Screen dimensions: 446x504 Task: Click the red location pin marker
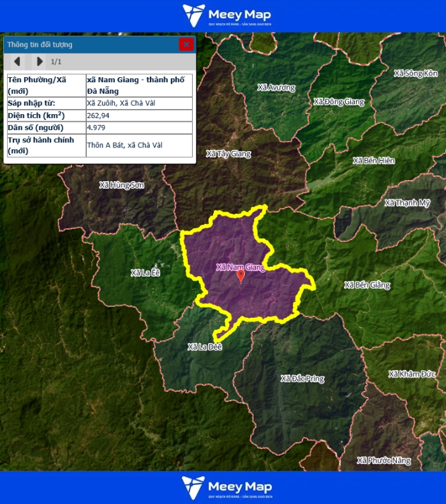click(x=241, y=276)
